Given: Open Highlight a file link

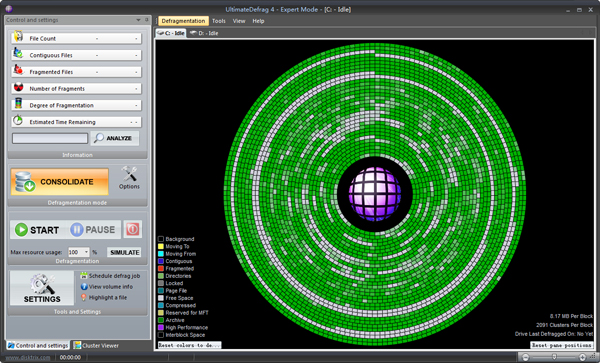Looking at the screenshot, I should click(x=108, y=297).
